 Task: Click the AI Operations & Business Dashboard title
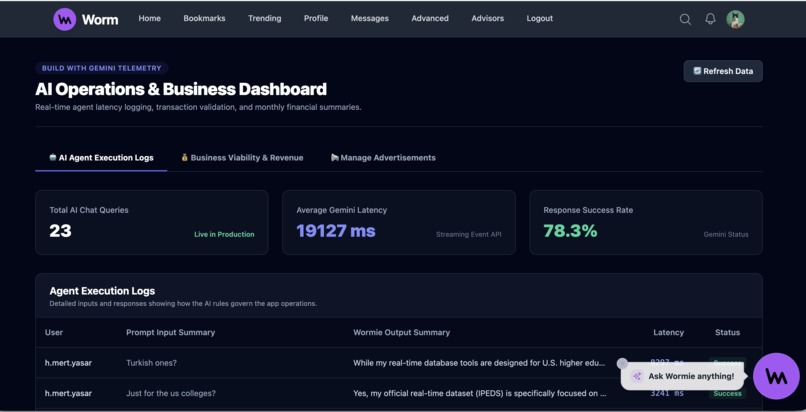(181, 89)
